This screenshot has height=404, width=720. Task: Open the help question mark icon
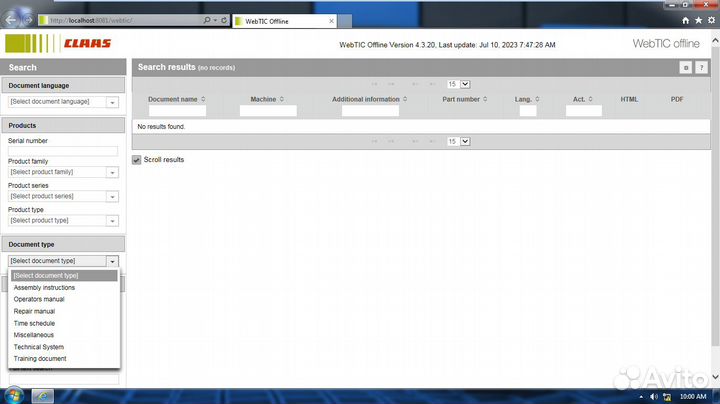pyautogui.click(x=702, y=67)
